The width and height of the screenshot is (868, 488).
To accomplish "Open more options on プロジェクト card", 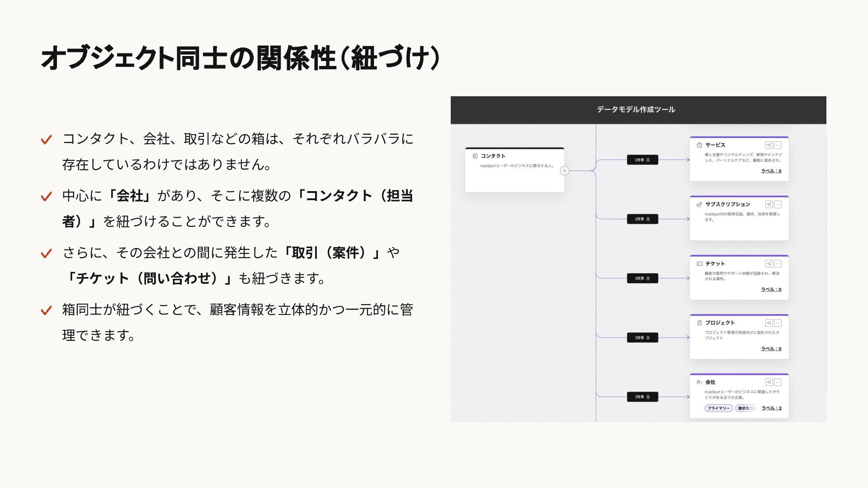I will pos(778,323).
